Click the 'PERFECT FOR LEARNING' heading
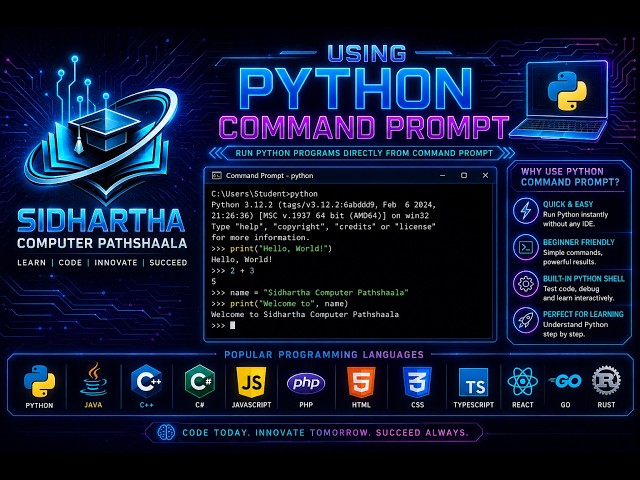Image resolution: width=640 pixels, height=480 pixels. tap(583, 314)
